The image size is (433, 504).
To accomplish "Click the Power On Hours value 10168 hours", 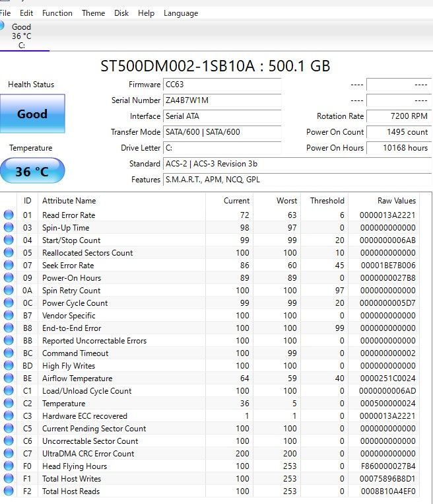I will pyautogui.click(x=399, y=148).
